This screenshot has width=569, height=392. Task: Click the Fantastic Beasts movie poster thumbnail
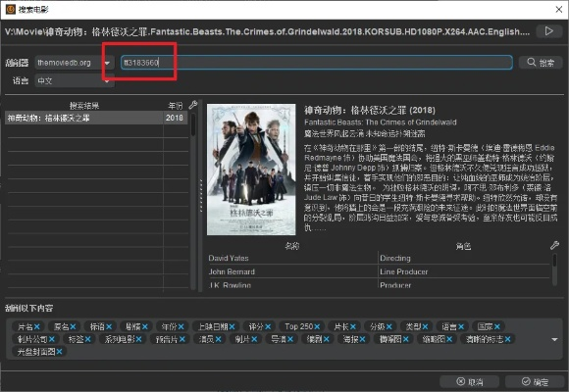pos(251,170)
